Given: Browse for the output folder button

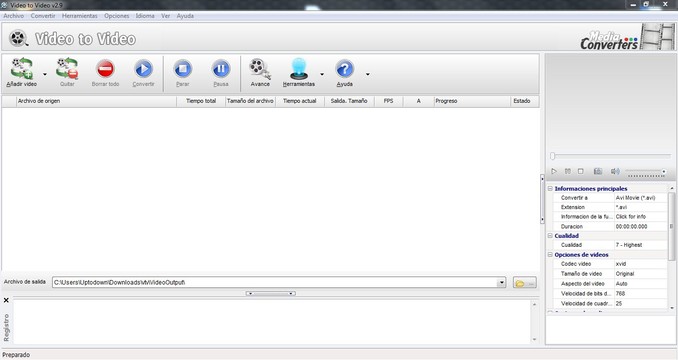Looking at the screenshot, I should click(x=524, y=283).
